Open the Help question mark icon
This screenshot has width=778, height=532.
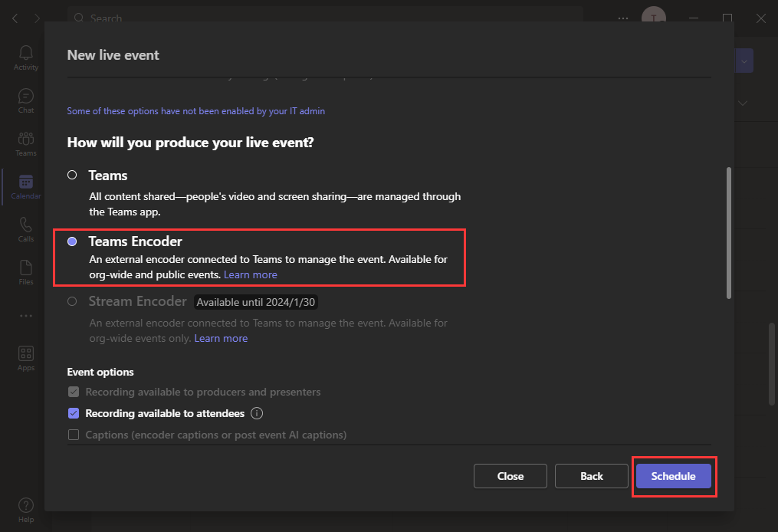click(26, 506)
